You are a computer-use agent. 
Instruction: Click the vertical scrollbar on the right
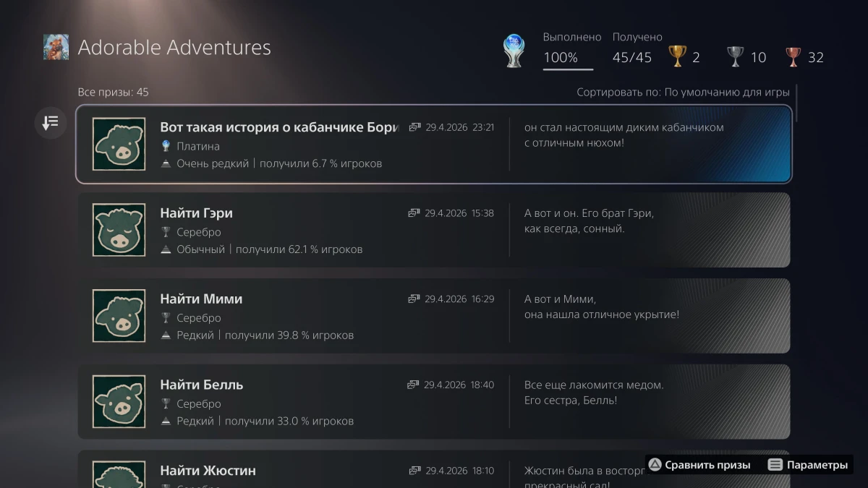coord(797,104)
